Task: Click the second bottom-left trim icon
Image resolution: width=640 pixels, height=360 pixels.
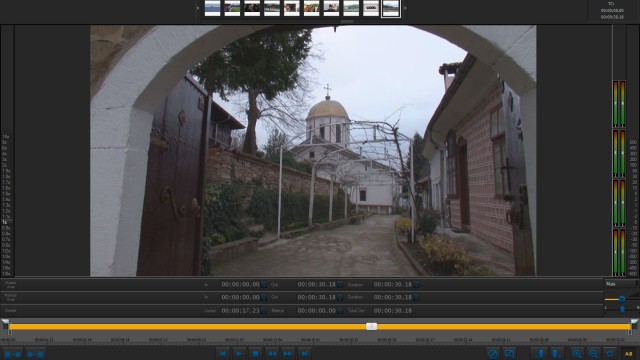Action: click(x=36, y=354)
